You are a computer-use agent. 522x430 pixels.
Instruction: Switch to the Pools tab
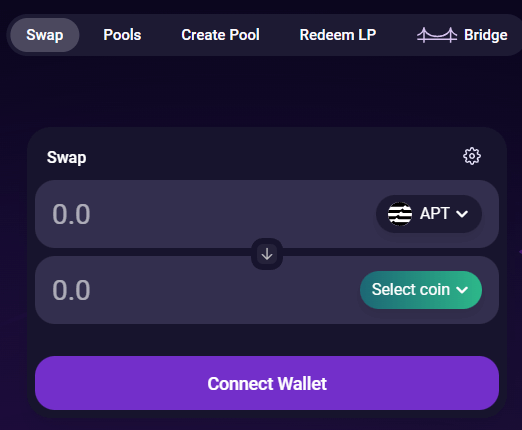tap(122, 35)
